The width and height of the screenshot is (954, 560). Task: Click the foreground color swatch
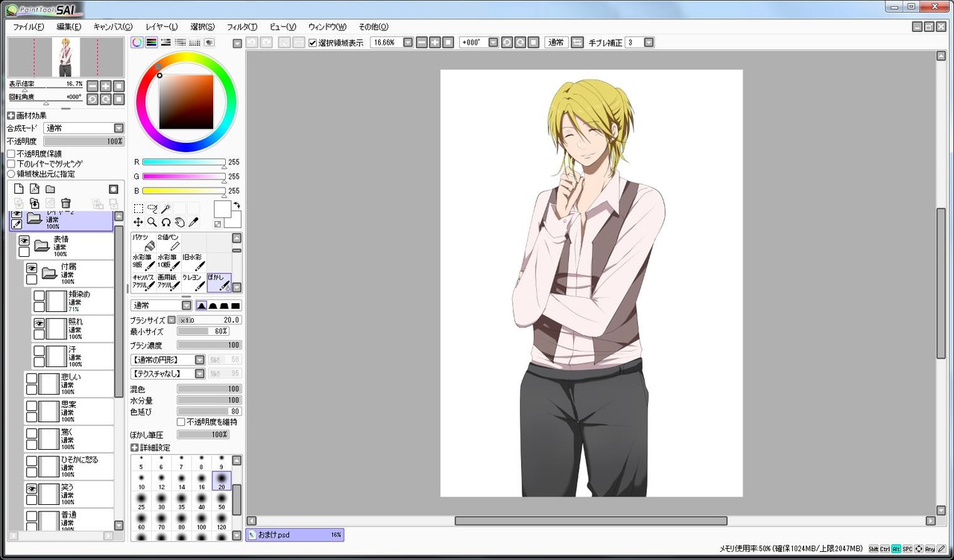click(x=223, y=209)
